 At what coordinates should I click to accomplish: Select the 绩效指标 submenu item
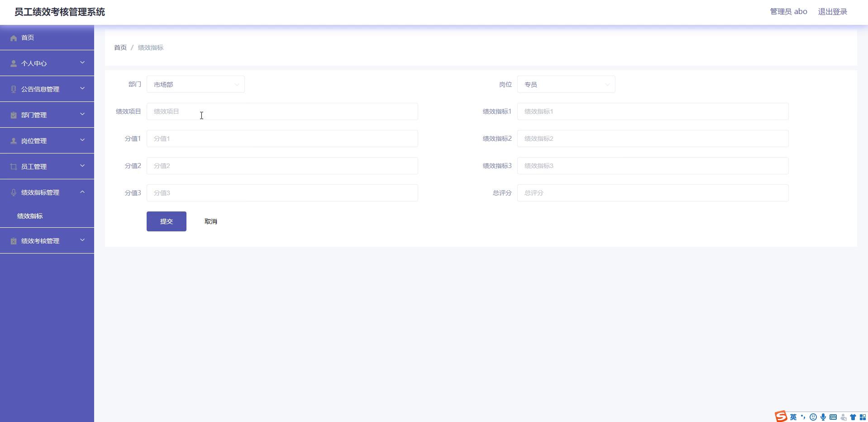30,216
